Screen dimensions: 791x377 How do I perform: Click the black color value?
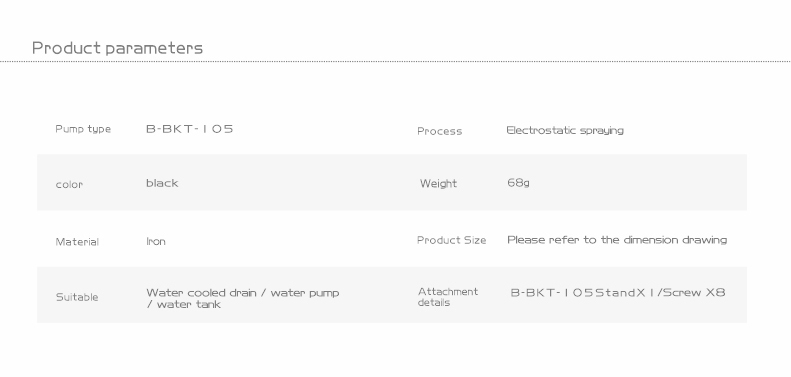(x=162, y=183)
